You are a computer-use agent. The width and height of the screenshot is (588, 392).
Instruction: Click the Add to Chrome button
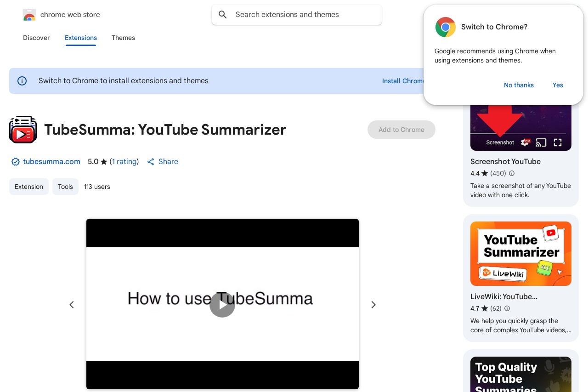pyautogui.click(x=401, y=130)
